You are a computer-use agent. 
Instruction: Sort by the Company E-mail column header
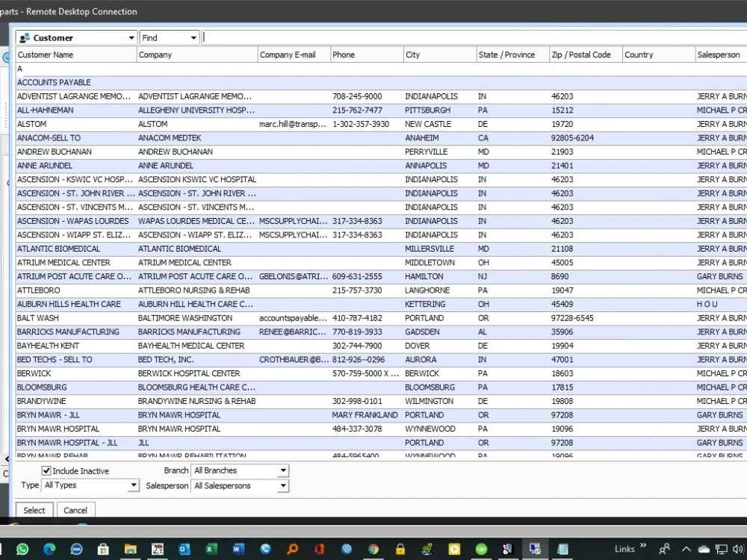294,55
